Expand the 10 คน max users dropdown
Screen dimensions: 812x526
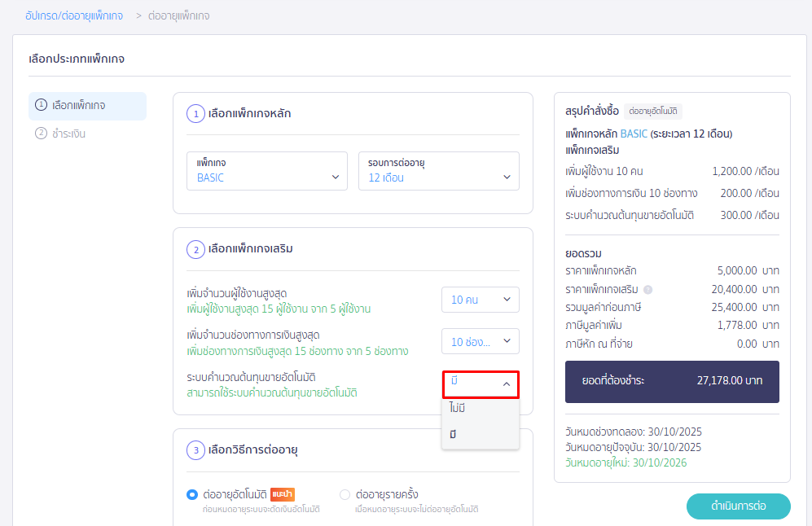point(480,300)
